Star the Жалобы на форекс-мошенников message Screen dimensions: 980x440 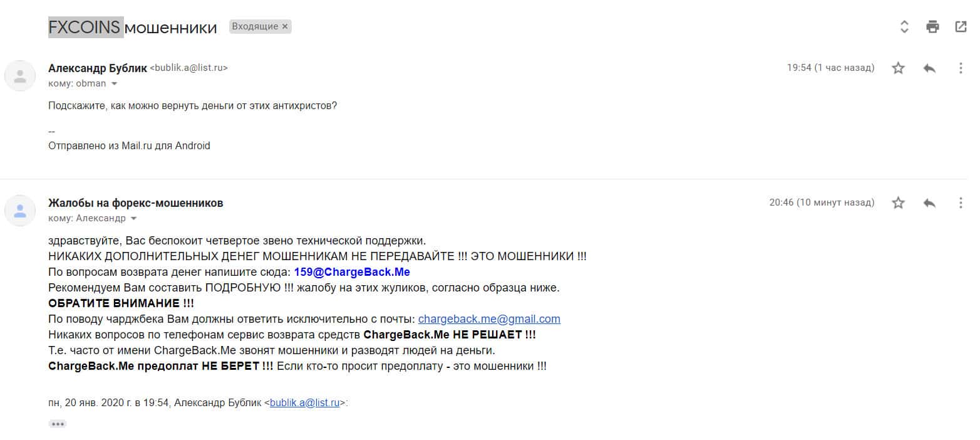click(898, 202)
